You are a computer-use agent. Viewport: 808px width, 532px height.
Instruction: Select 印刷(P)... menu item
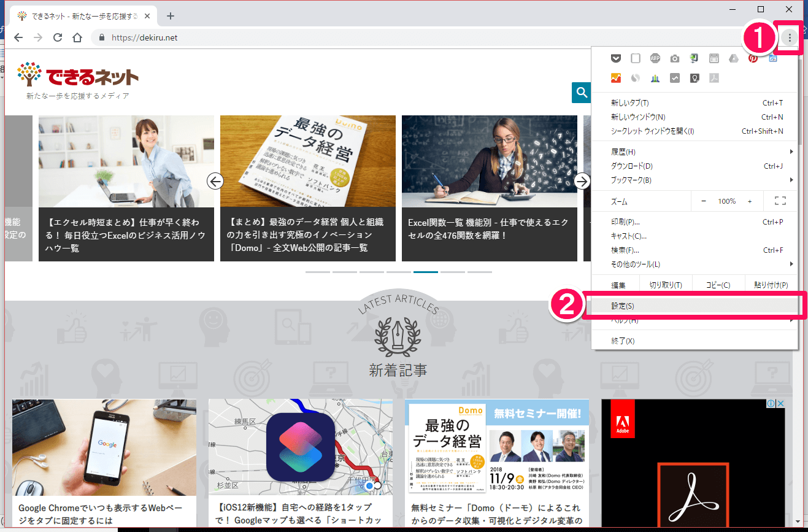[694, 222]
